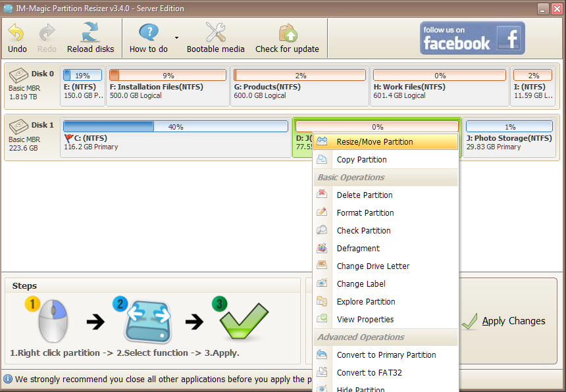Click the Bootable media tools icon
The width and height of the screenshot is (566, 392).
tap(215, 33)
